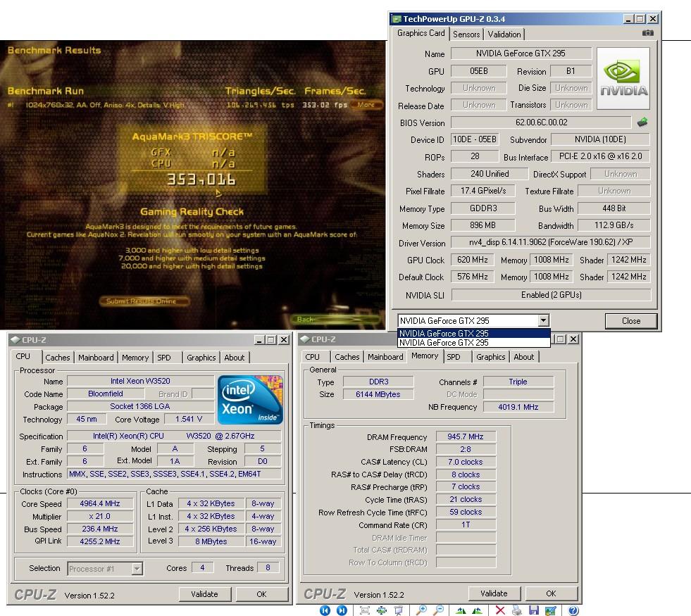The width and height of the screenshot is (691, 616).
Task: Open the Graphics tab in left CPU-Z window
Action: [x=201, y=358]
